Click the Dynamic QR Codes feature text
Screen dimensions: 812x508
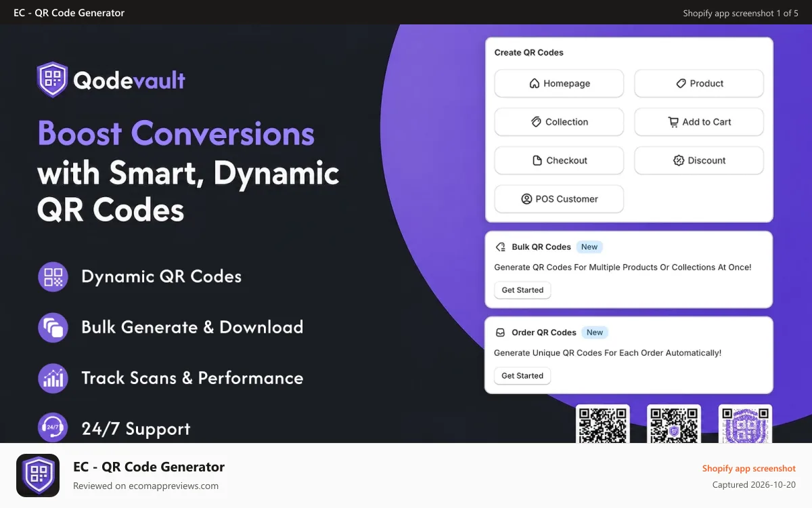[161, 276]
